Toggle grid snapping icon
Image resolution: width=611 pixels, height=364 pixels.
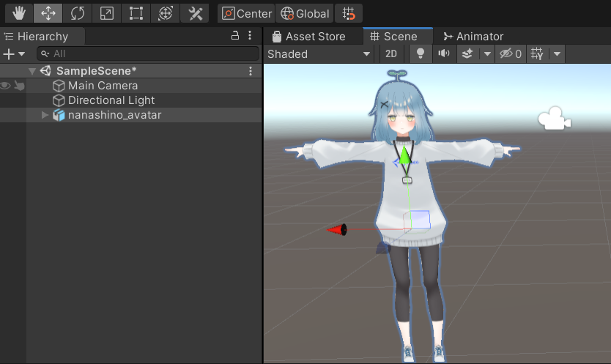click(349, 13)
